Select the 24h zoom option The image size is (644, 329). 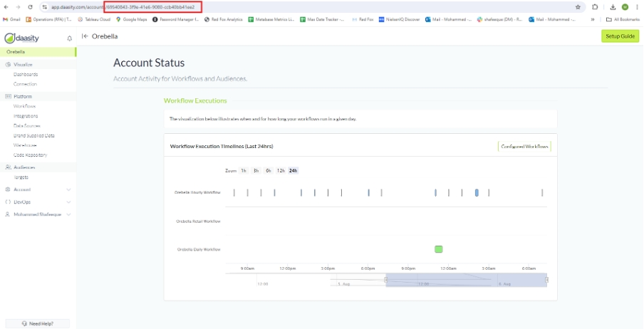click(x=294, y=171)
